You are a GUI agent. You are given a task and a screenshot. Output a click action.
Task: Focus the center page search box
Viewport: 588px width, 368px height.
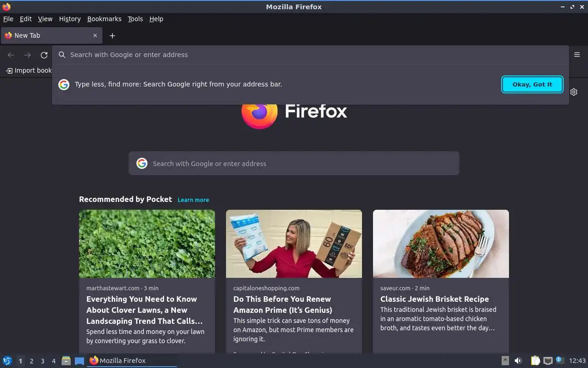tap(294, 163)
